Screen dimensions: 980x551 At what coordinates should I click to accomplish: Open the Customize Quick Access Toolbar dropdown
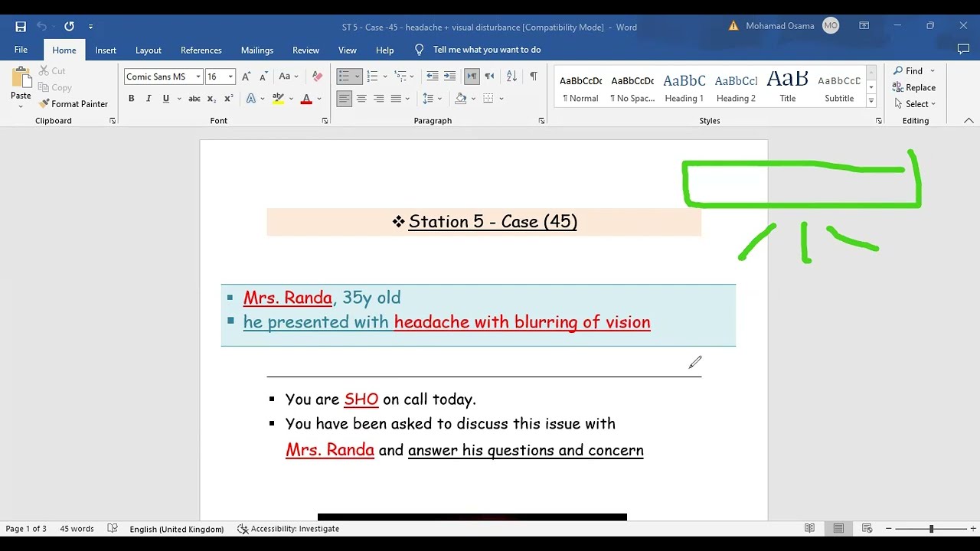[90, 27]
